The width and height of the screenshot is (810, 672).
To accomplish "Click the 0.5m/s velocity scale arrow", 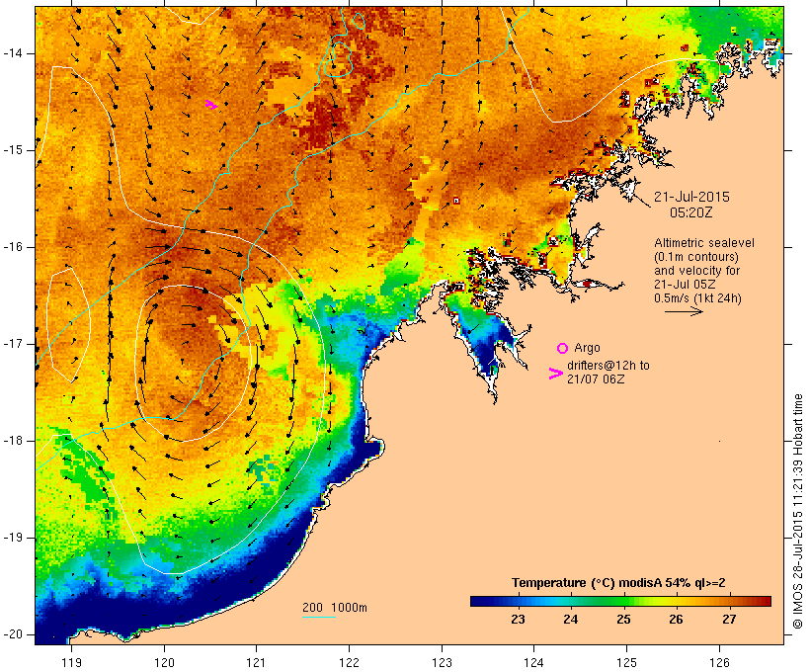I will click(684, 311).
